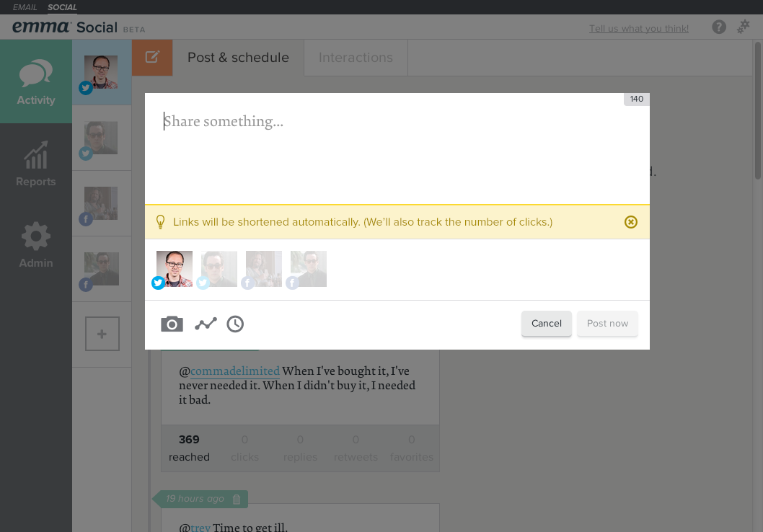Open the Admin section
763x532 pixels.
pos(36,246)
